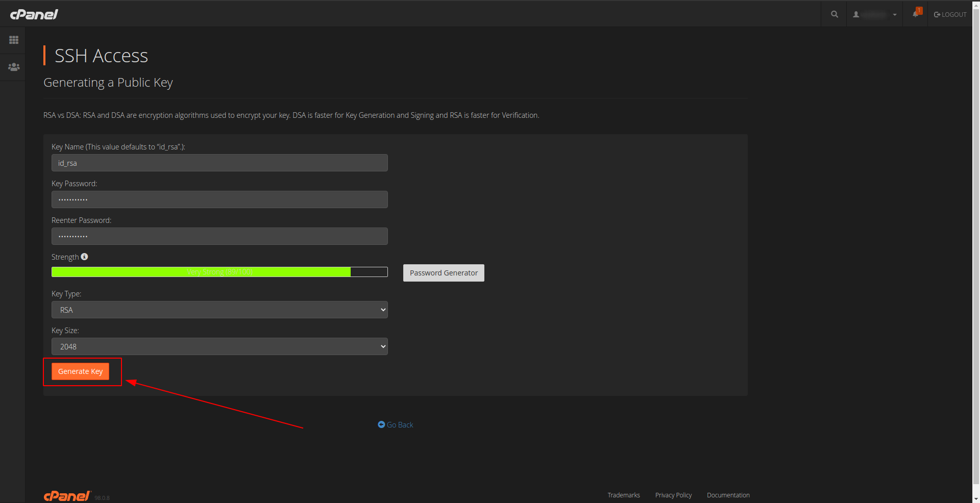
Task: Click the Strength info icon
Action: pyautogui.click(x=85, y=257)
